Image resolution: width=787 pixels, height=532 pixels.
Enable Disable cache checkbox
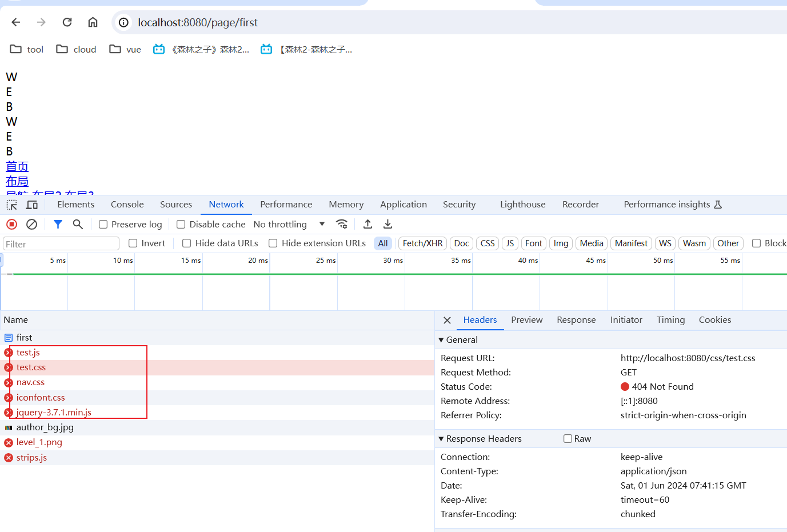(181, 225)
